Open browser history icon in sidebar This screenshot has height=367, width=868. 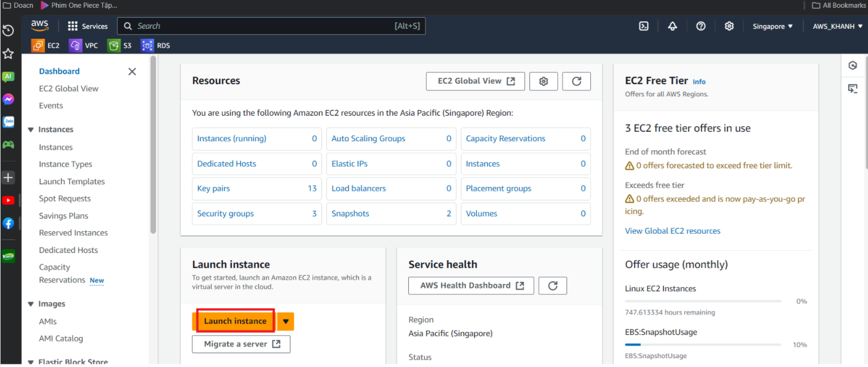coord(8,30)
